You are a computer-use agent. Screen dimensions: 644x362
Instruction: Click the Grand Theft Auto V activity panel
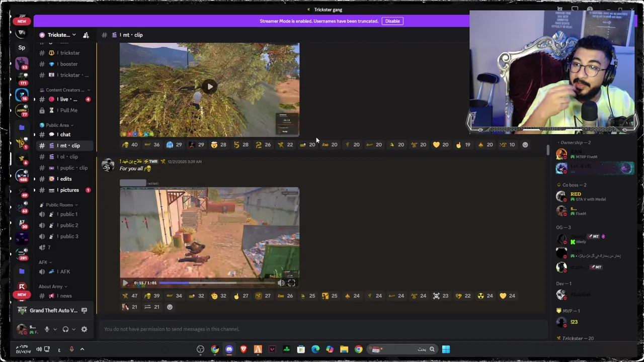pyautogui.click(x=53, y=310)
